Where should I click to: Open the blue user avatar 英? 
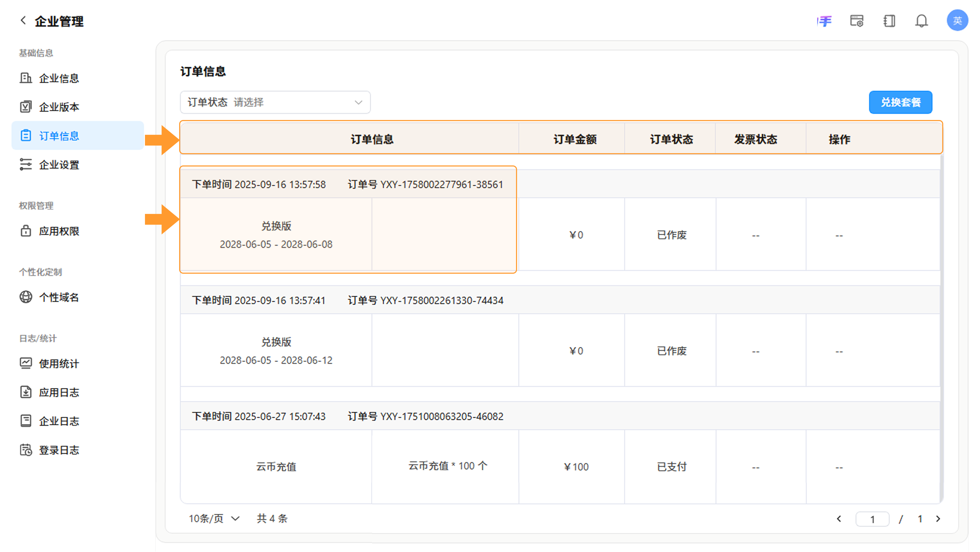[x=957, y=21]
